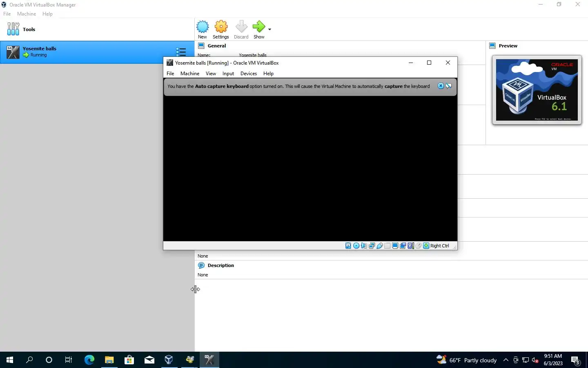Click the None value under Description
The width and height of the screenshot is (588, 368).
pos(203,275)
